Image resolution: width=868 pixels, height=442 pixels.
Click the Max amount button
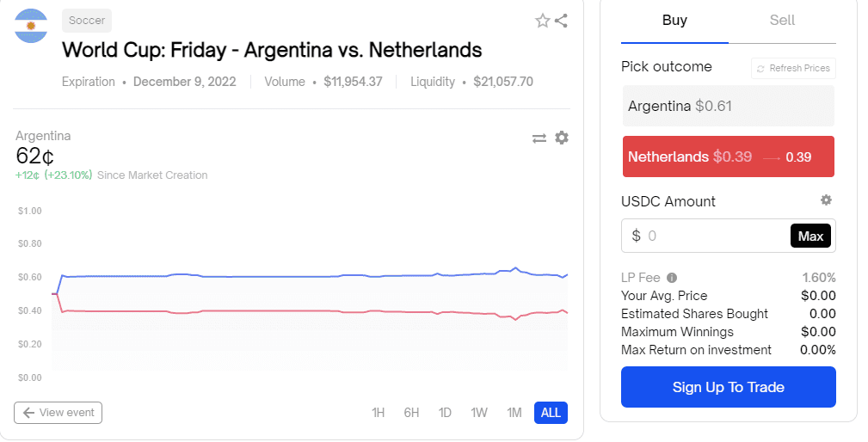pos(810,236)
